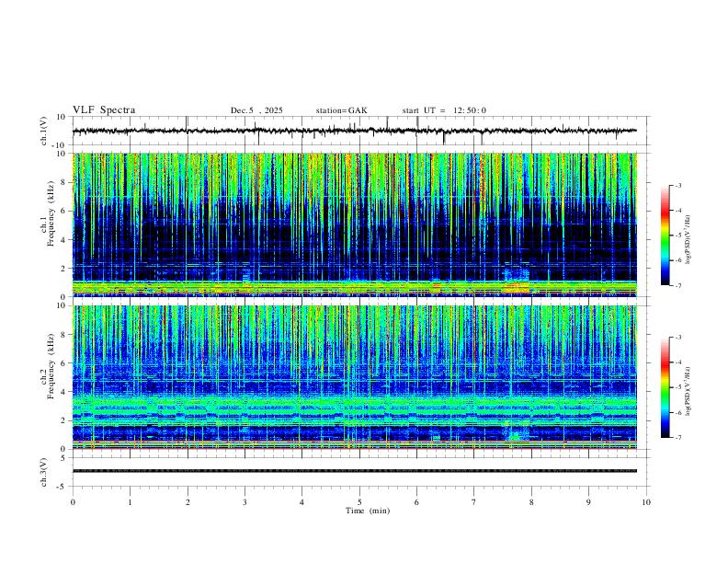Click the '-3' value on ch.1 colorbar
This screenshot has height=563, width=728.
[x=677, y=185]
